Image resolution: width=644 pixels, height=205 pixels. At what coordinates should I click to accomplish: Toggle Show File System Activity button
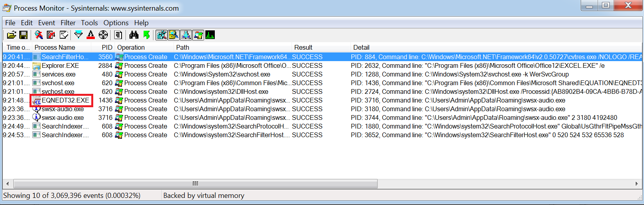(174, 35)
